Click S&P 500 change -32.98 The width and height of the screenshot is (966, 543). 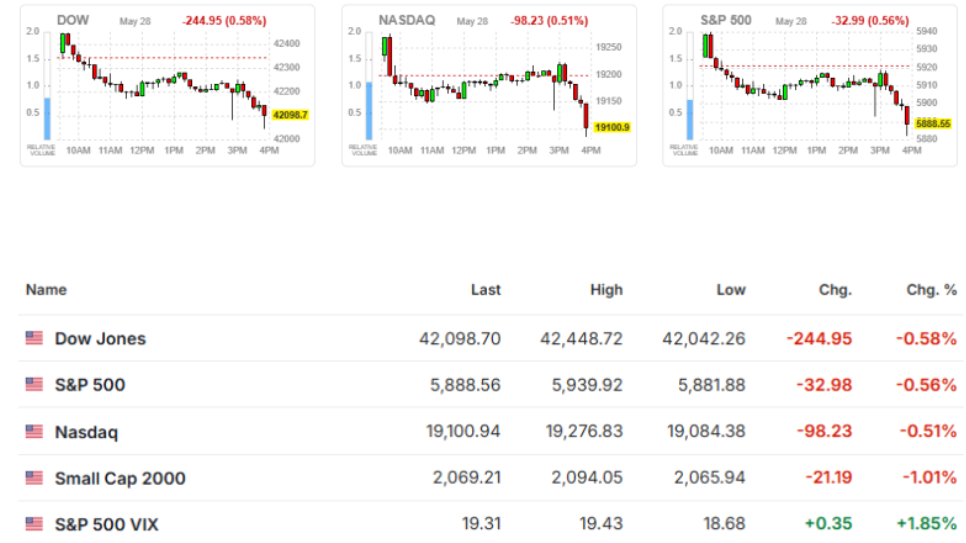824,385
